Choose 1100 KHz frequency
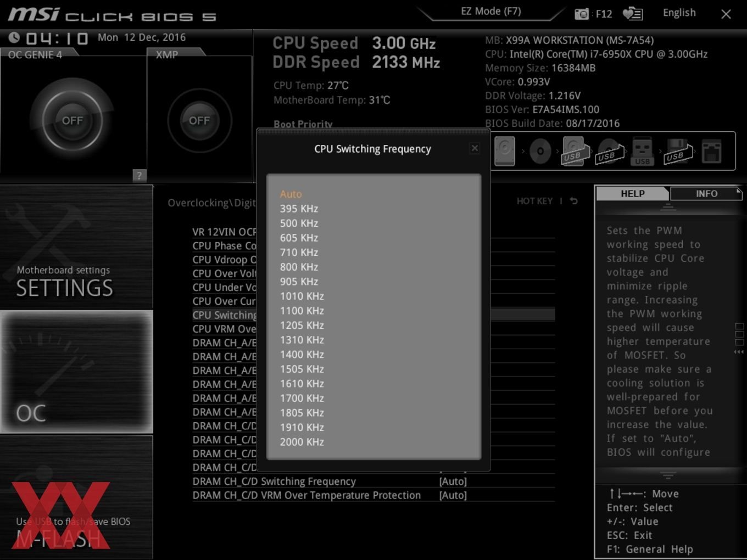This screenshot has height=560, width=747. 302,310
